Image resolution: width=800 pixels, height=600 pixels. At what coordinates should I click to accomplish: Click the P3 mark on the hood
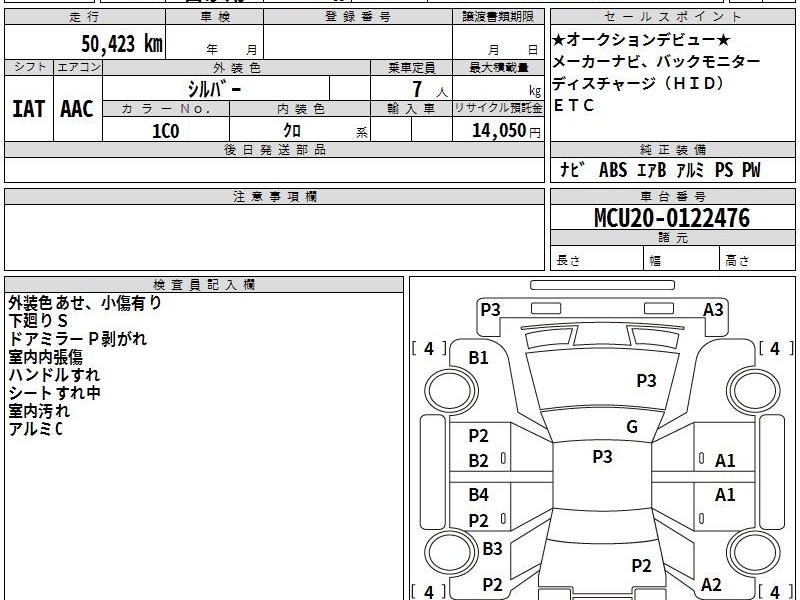coord(646,381)
